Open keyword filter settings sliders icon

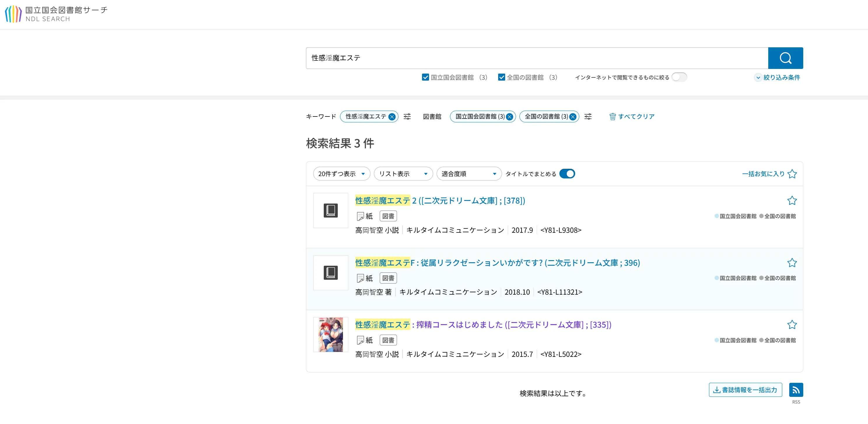(407, 117)
